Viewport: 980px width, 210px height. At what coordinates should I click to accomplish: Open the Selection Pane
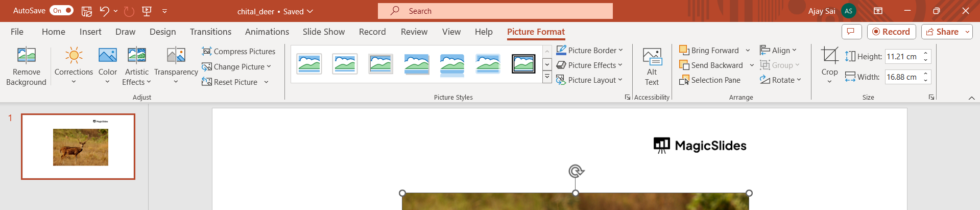pyautogui.click(x=710, y=80)
